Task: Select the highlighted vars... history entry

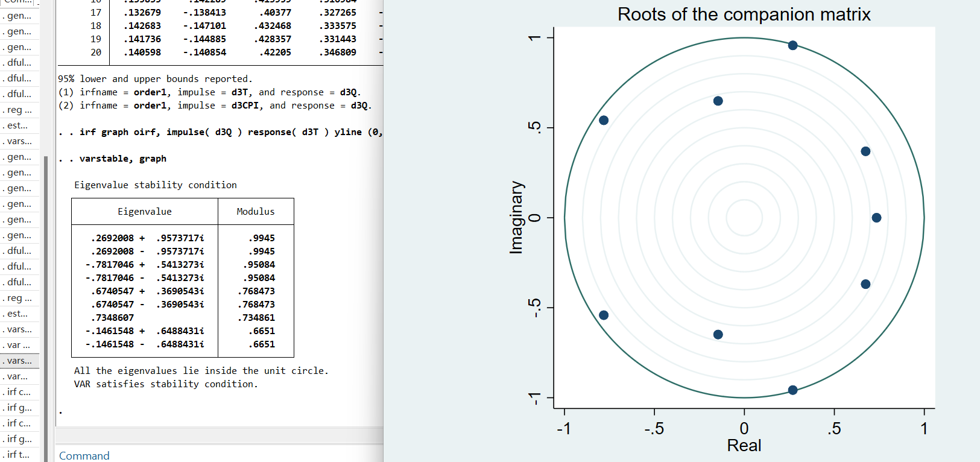Action: (19, 361)
